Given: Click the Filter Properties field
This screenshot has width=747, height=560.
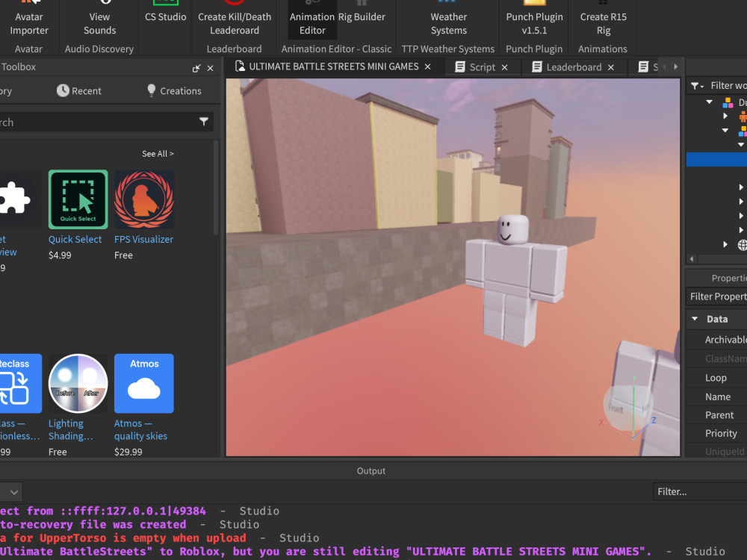Looking at the screenshot, I should [717, 296].
